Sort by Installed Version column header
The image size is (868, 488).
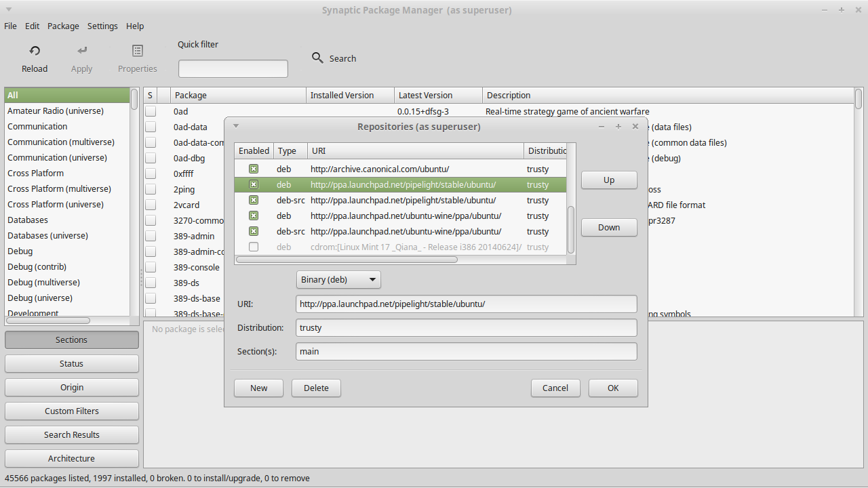coord(350,96)
